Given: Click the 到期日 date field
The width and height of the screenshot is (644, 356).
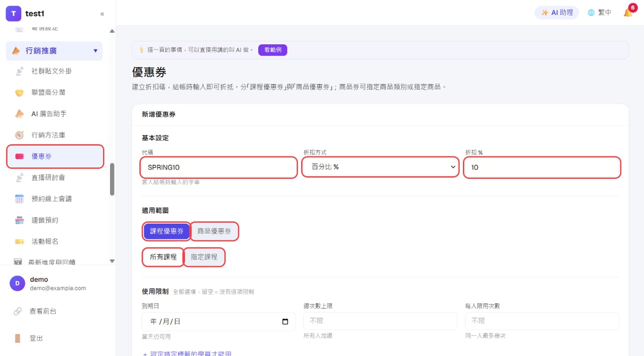Looking at the screenshot, I should (x=219, y=321).
